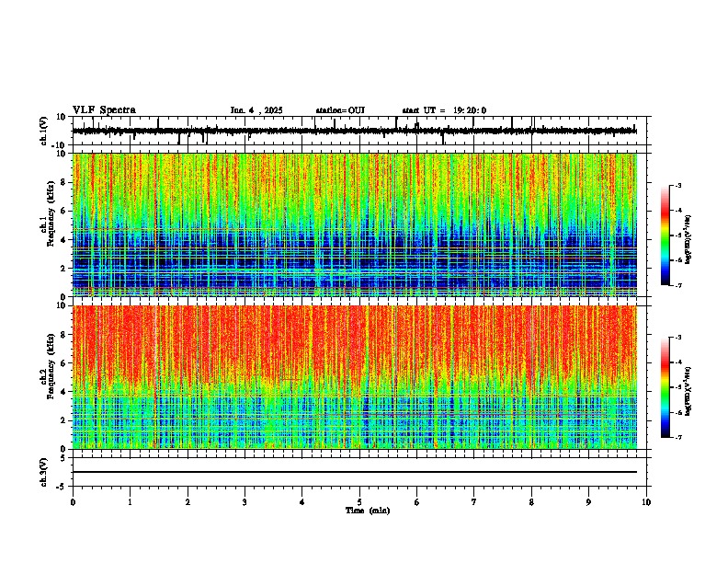
Task: Click the "-3" value on ch.1 colorbar
Action: pyautogui.click(x=678, y=185)
